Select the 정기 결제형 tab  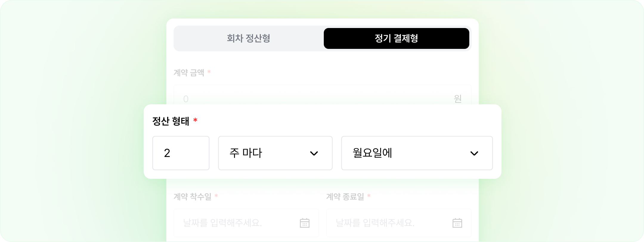coord(396,38)
